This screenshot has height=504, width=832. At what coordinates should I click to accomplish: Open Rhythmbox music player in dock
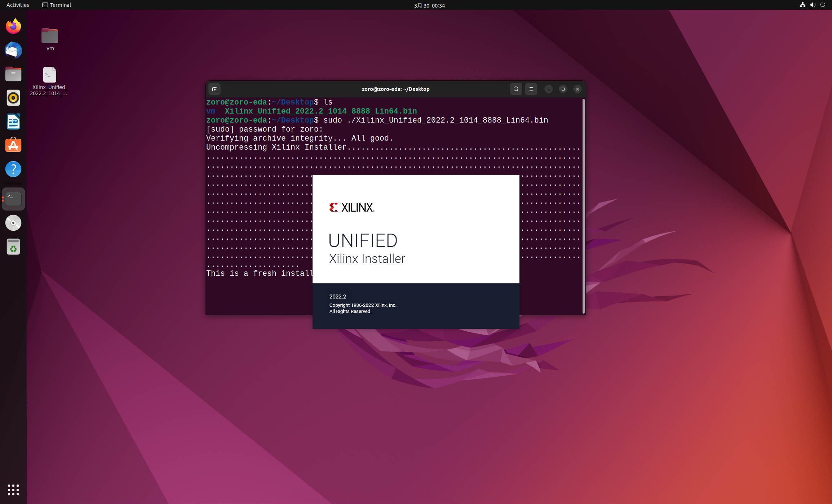(13, 98)
